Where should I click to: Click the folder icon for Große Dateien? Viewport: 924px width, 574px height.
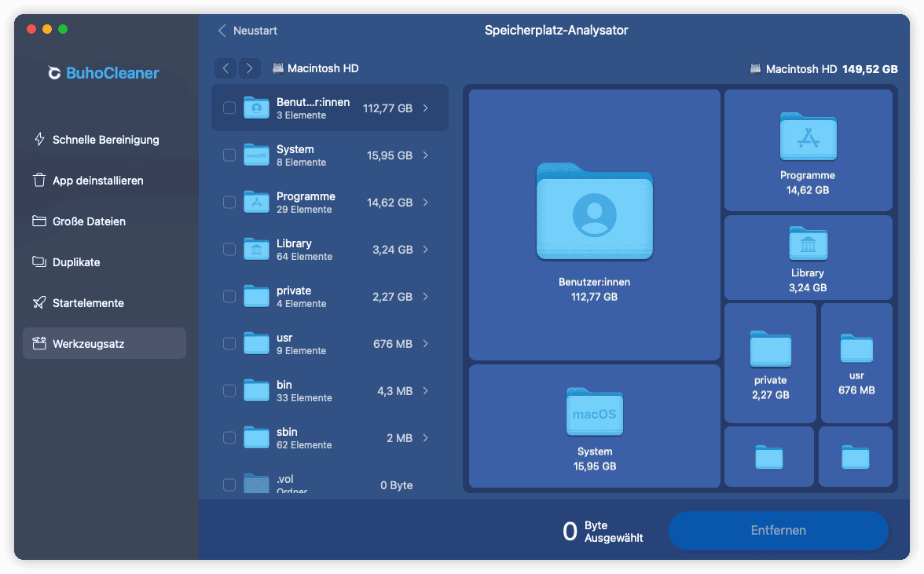[39, 221]
